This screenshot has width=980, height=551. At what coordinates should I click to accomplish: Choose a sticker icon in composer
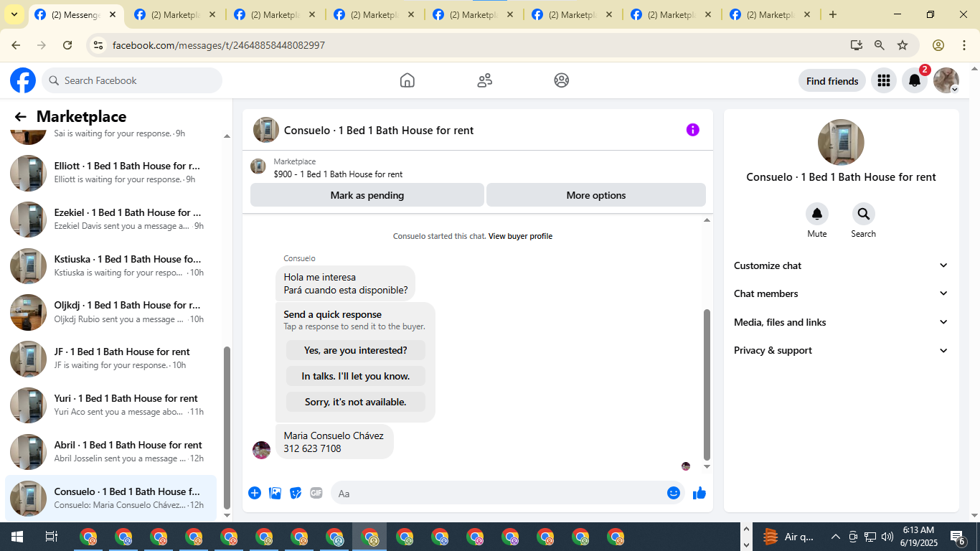[296, 493]
